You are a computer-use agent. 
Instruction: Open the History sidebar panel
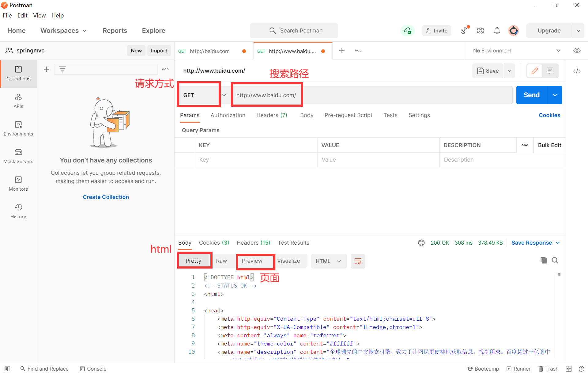click(x=18, y=212)
